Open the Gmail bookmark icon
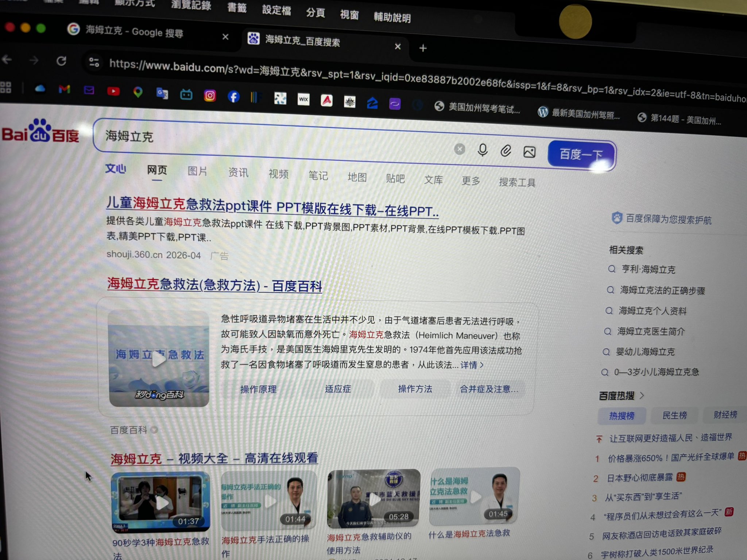The image size is (747, 560). point(65,89)
